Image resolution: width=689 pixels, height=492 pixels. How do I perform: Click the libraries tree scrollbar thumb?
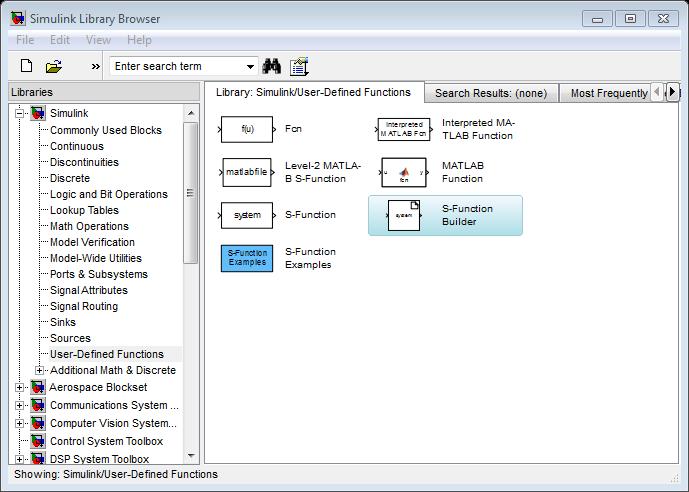(190, 193)
